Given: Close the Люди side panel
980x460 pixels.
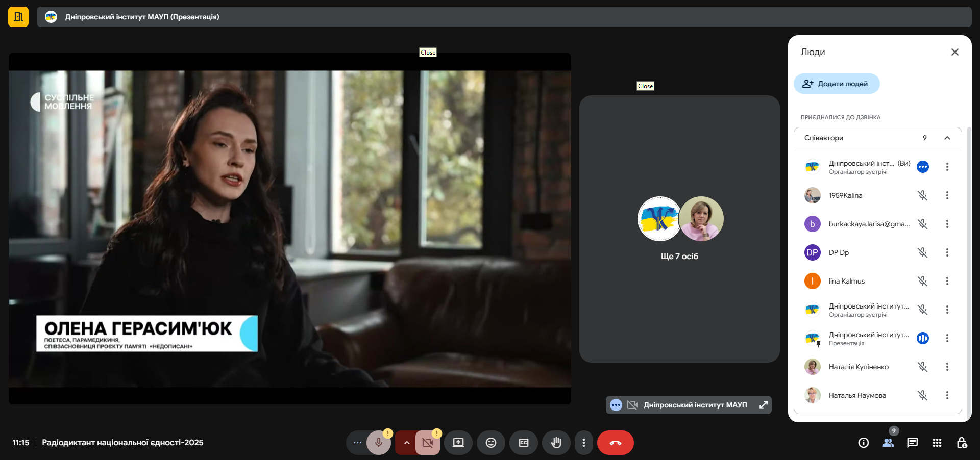Looking at the screenshot, I should (x=954, y=52).
